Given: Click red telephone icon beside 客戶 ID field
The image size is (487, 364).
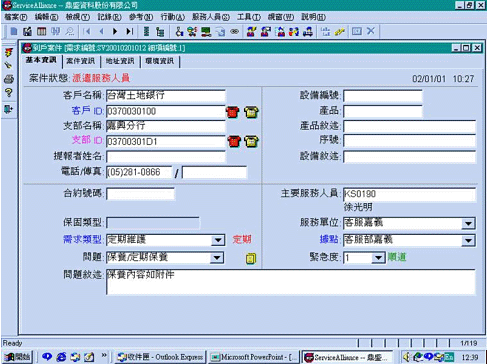Looking at the screenshot, I should tap(233, 112).
